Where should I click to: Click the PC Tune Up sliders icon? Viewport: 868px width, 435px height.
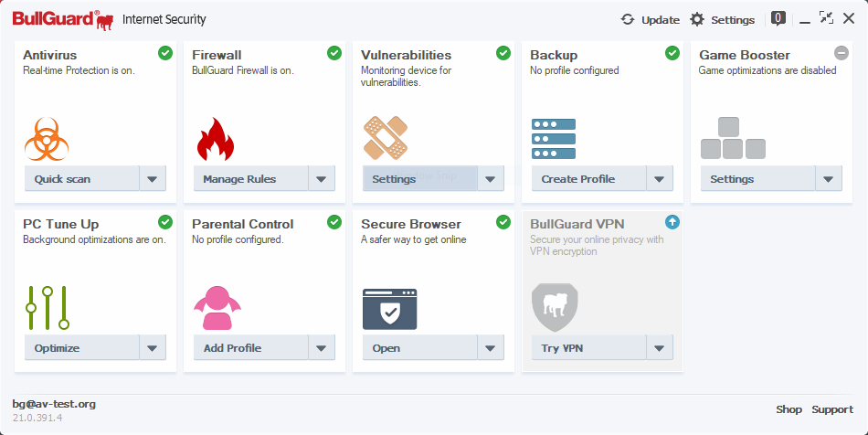[48, 307]
